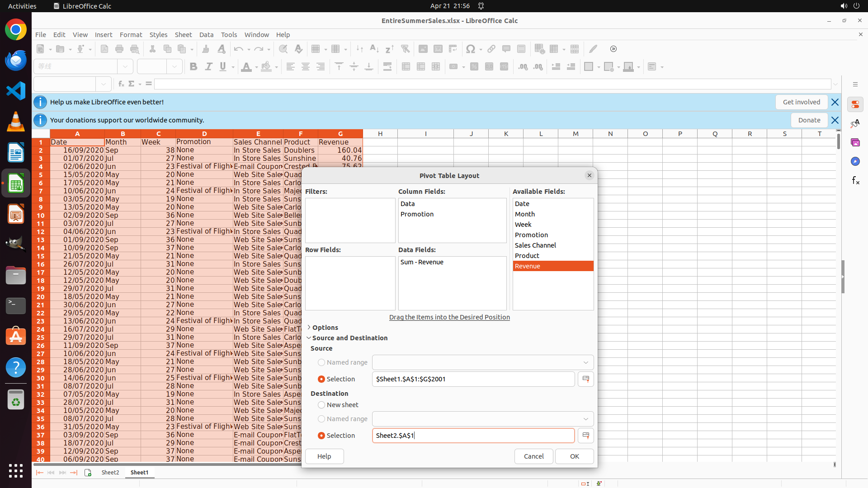Select Named range source radio button
Image resolution: width=868 pixels, height=488 pixels.
321,362
